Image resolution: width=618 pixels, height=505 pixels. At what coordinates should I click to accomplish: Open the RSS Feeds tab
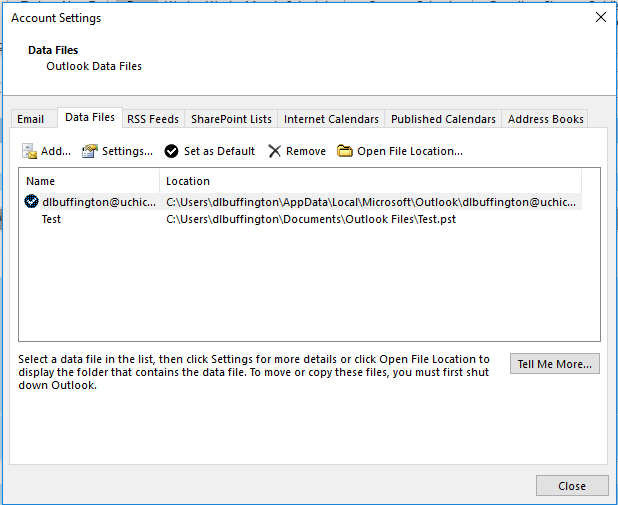[153, 119]
